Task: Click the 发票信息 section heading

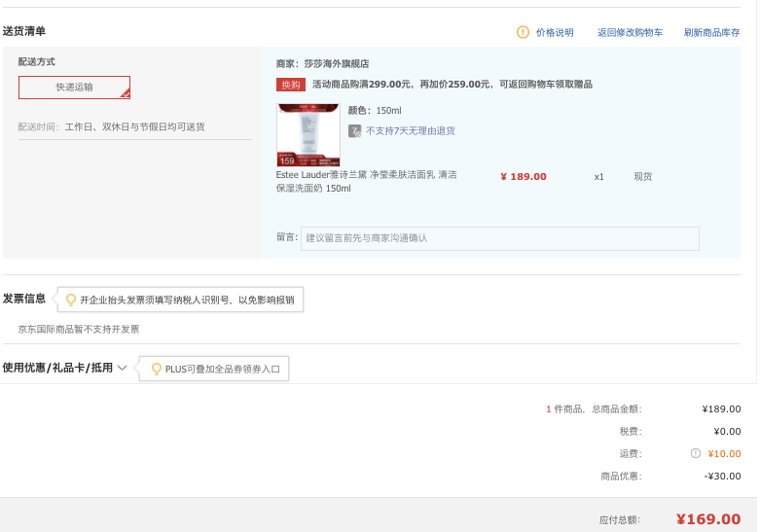Action: point(23,299)
